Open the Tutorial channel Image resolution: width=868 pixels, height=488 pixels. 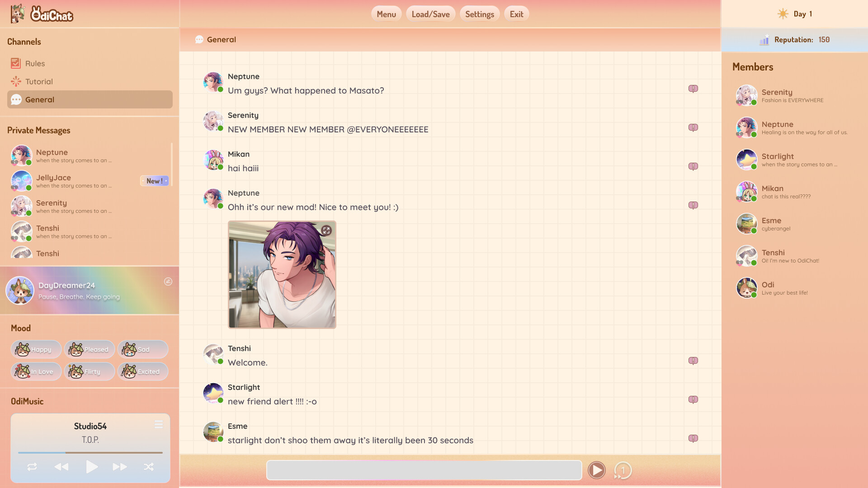[x=90, y=81]
